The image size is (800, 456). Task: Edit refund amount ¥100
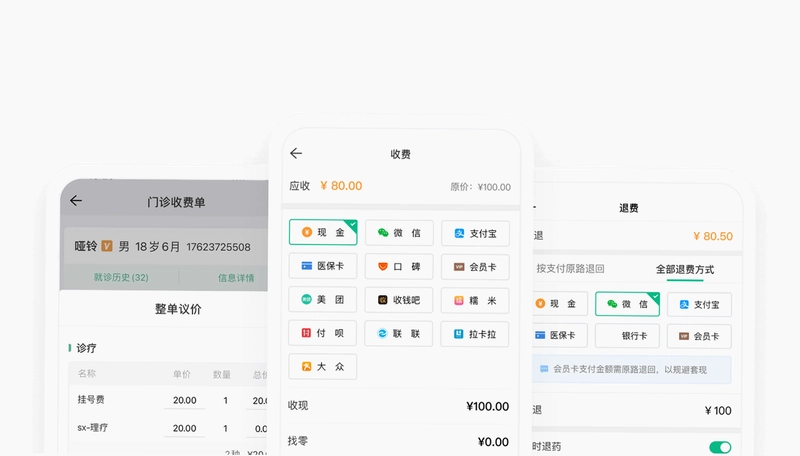pyautogui.click(x=718, y=411)
